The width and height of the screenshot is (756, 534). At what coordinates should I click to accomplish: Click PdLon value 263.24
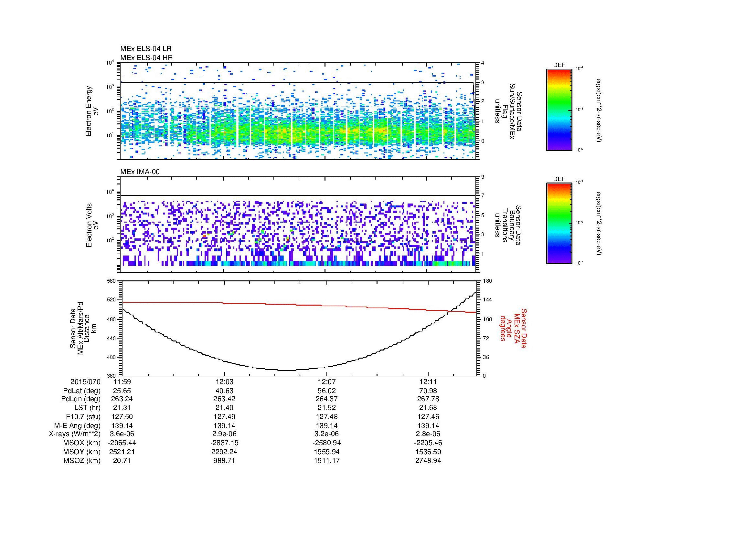coord(122,399)
